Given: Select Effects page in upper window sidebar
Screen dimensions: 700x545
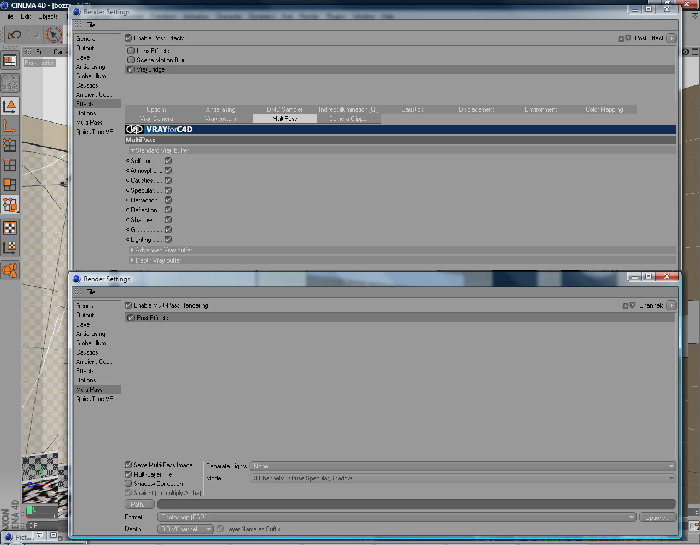Looking at the screenshot, I should pyautogui.click(x=97, y=104).
